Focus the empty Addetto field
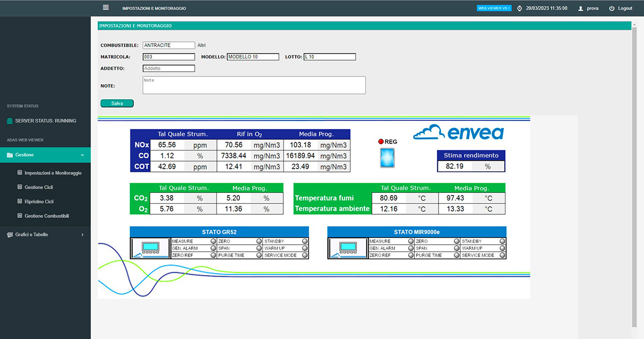Image resolution: width=644 pixels, height=339 pixels. pos(169,68)
